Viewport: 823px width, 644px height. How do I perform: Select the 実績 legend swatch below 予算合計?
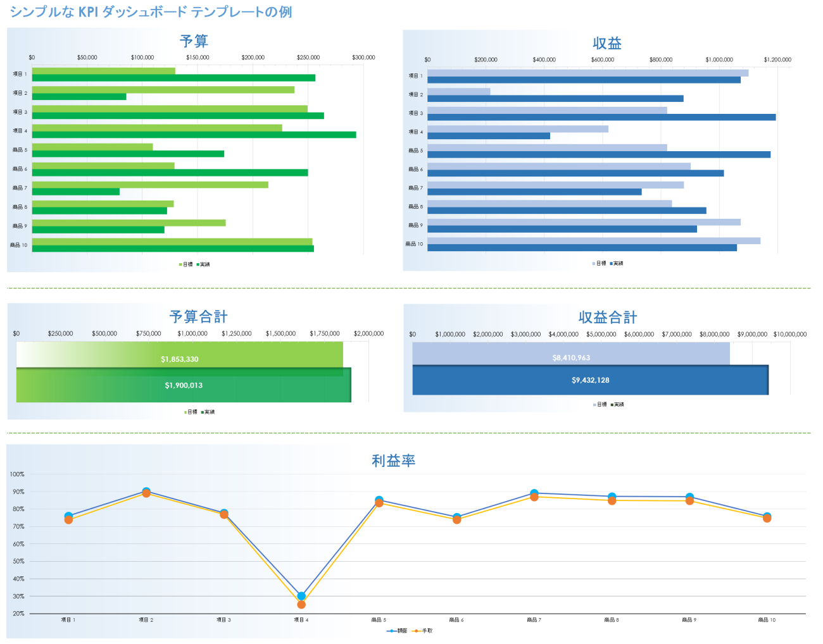(x=202, y=412)
